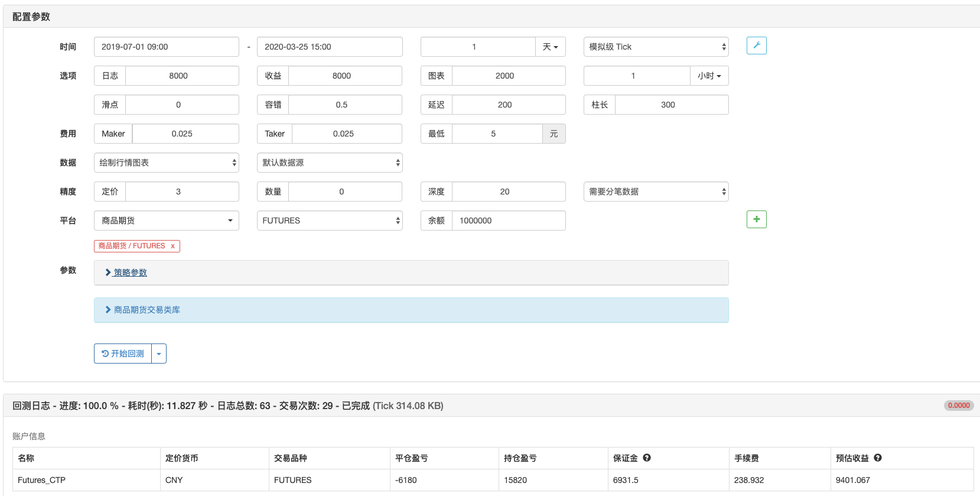Open the 开始回测 split dropdown caret
The width and height of the screenshot is (980, 496).
point(159,354)
